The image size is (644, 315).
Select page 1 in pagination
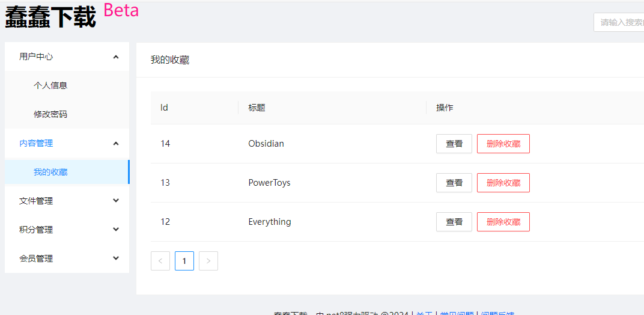point(184,261)
